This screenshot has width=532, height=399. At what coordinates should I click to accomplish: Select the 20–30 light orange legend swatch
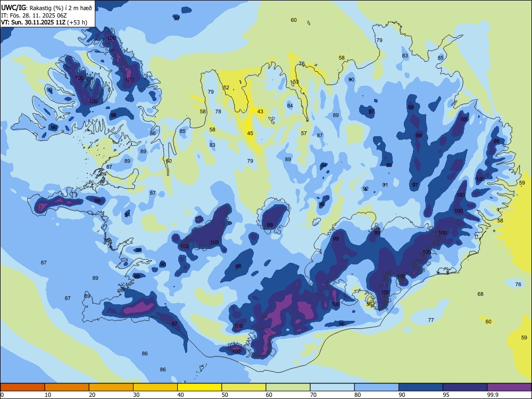111,387
